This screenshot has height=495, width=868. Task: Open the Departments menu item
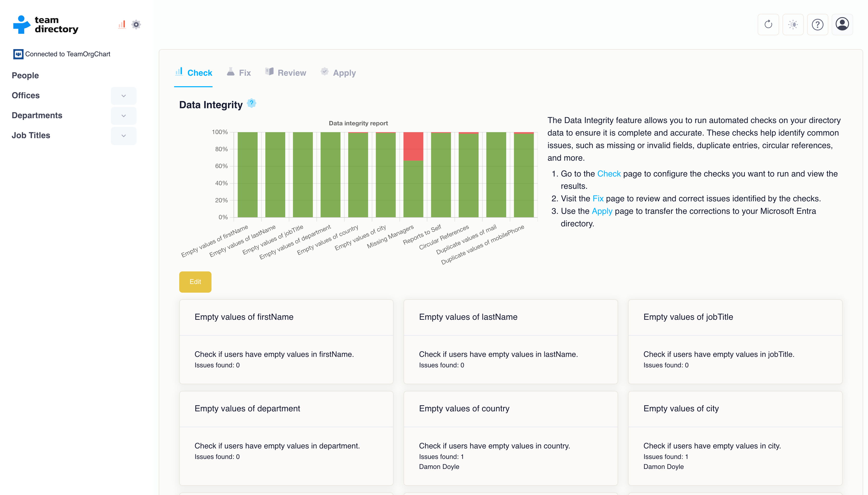tap(37, 116)
